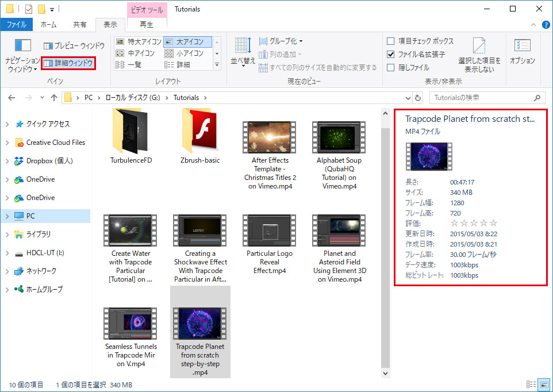Refresh the Tutorials folder
The image size is (553, 392).
tap(418, 98)
